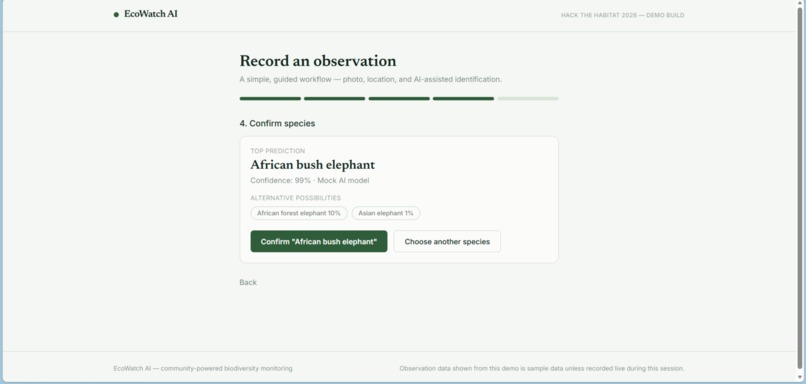Choose another species button
806x384 pixels.
pyautogui.click(x=447, y=242)
